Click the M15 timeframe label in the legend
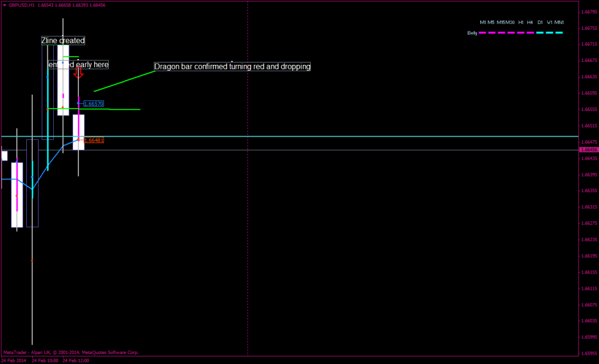Image resolution: width=599 pixels, height=364 pixels. click(x=501, y=23)
